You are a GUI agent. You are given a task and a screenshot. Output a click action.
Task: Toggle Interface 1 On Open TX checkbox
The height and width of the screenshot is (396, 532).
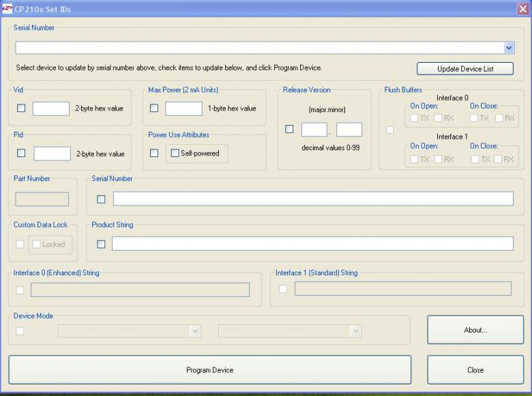point(414,159)
